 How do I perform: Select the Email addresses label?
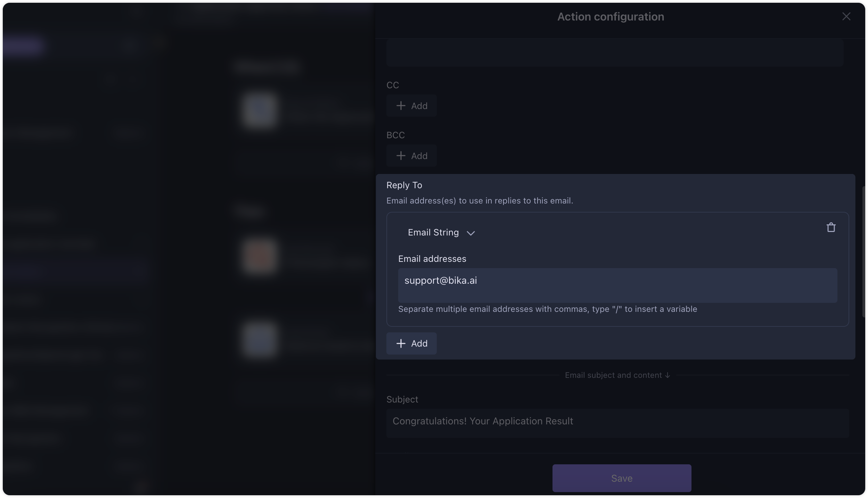(x=432, y=259)
